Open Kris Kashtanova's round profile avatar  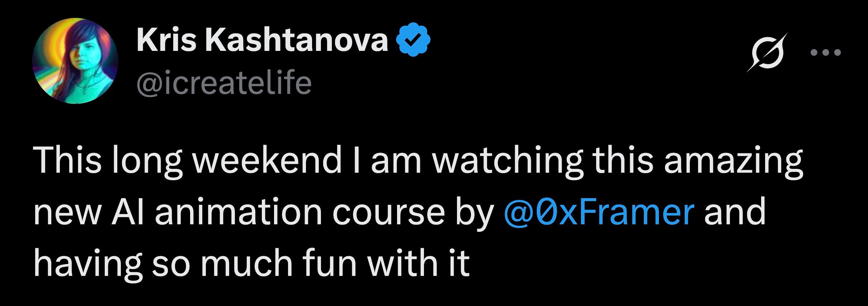click(75, 61)
